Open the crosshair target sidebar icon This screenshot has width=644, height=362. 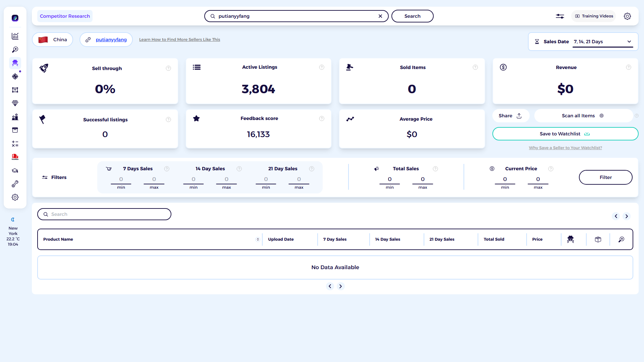(15, 76)
